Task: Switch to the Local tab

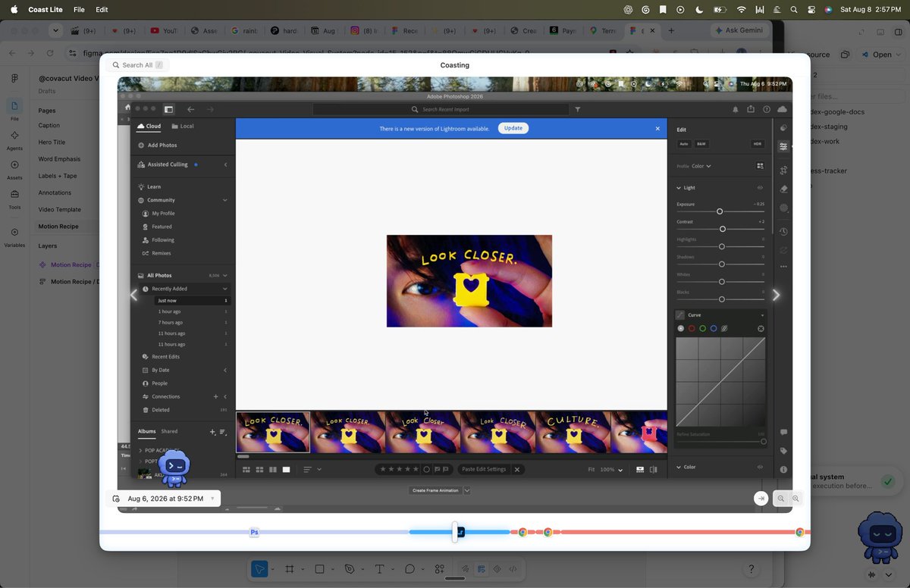Action: (183, 127)
